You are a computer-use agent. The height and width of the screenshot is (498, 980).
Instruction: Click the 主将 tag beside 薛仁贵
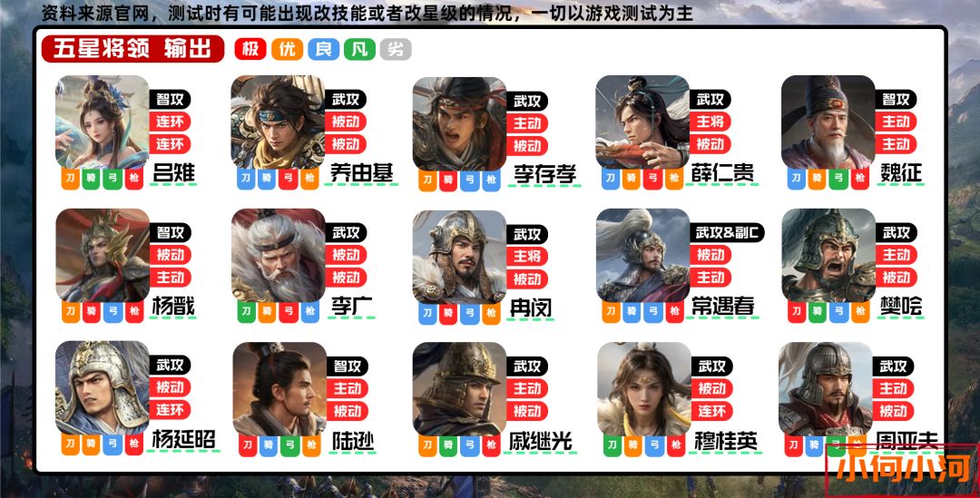(x=710, y=122)
